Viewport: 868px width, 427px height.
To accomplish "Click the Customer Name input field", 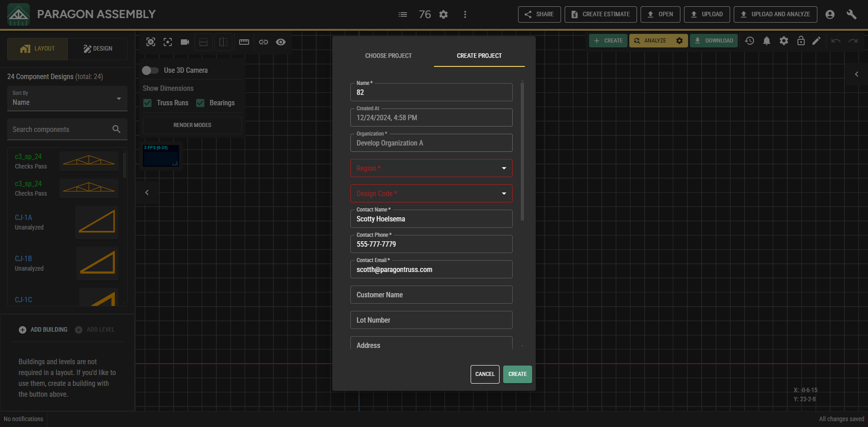I will 431,295.
